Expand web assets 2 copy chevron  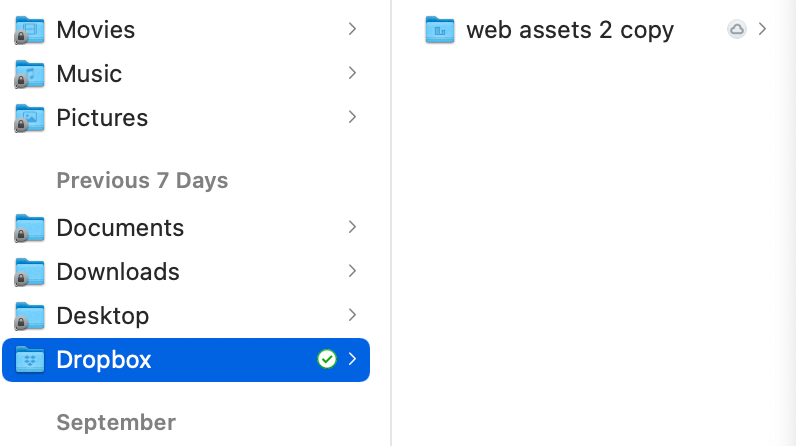(763, 30)
